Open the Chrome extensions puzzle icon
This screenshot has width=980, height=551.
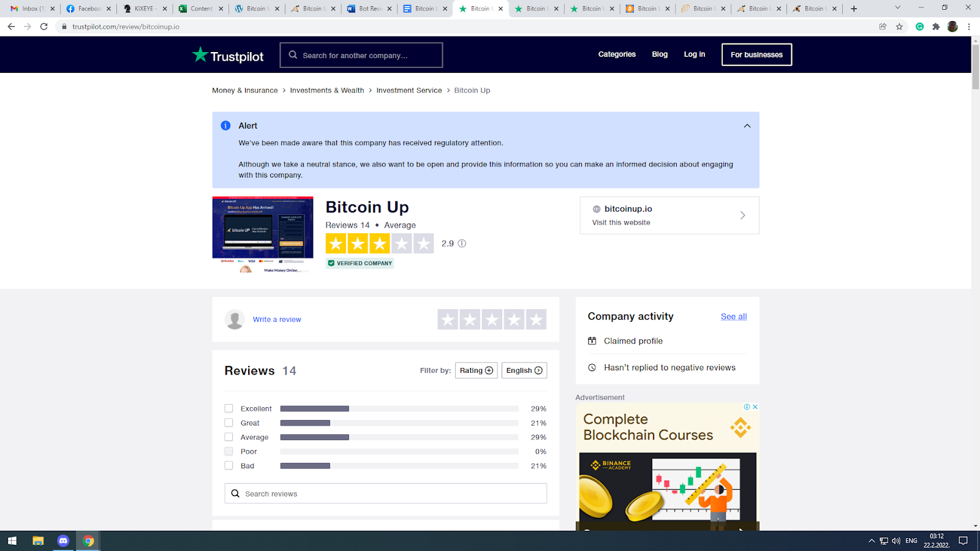(x=936, y=26)
